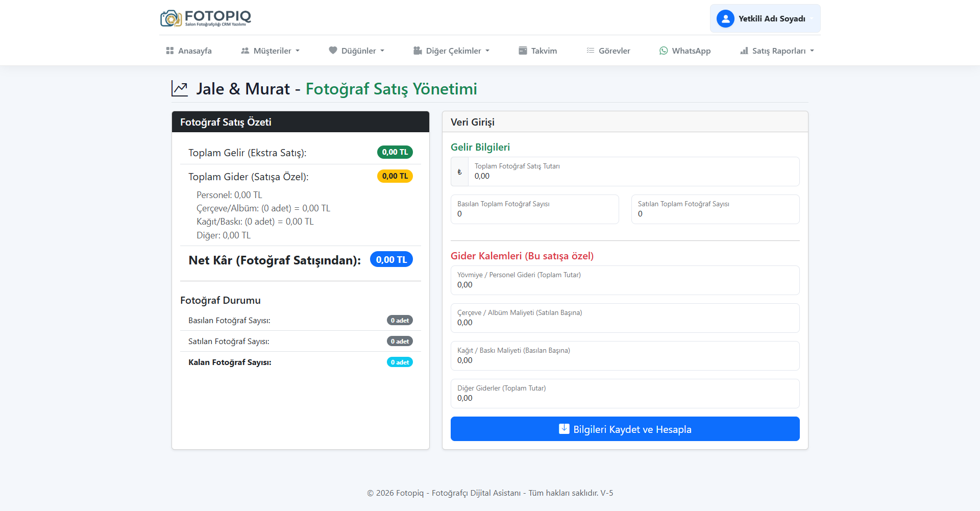
Task: Click the WhatsApp logo icon
Action: (x=664, y=51)
